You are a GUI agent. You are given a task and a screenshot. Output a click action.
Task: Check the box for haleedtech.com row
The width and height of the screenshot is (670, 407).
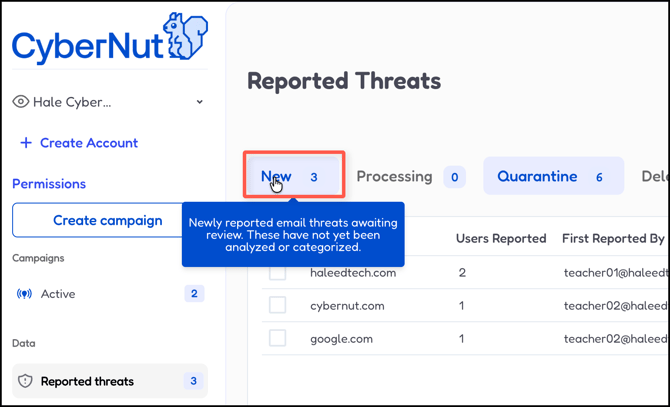[277, 272]
